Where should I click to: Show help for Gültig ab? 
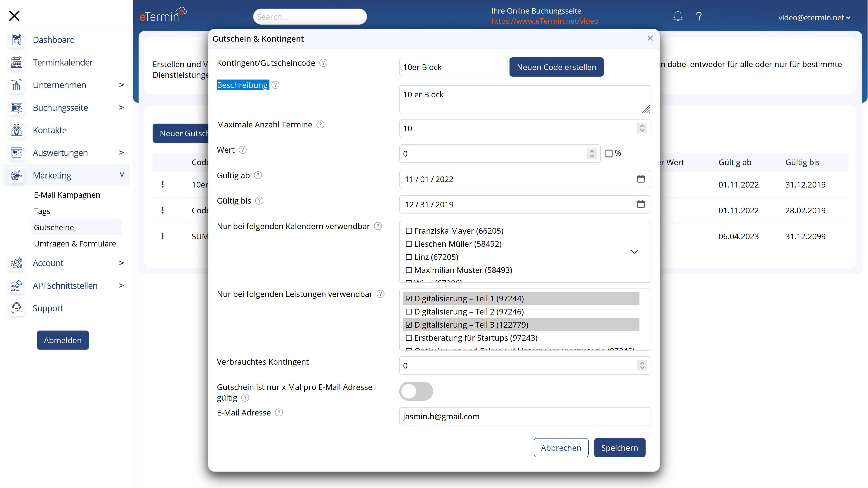(258, 176)
